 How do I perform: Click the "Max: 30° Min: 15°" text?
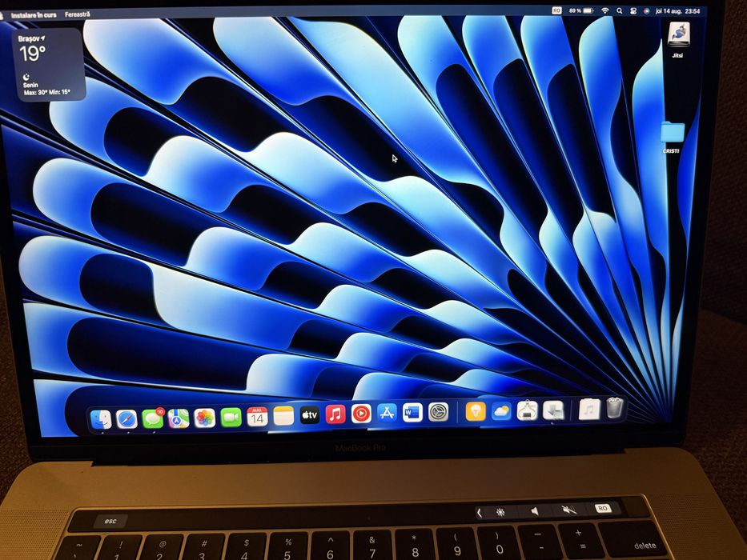click(46, 92)
